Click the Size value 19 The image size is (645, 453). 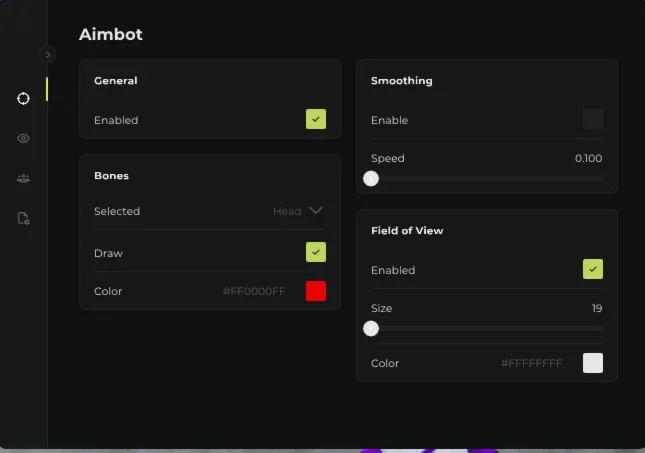597,308
